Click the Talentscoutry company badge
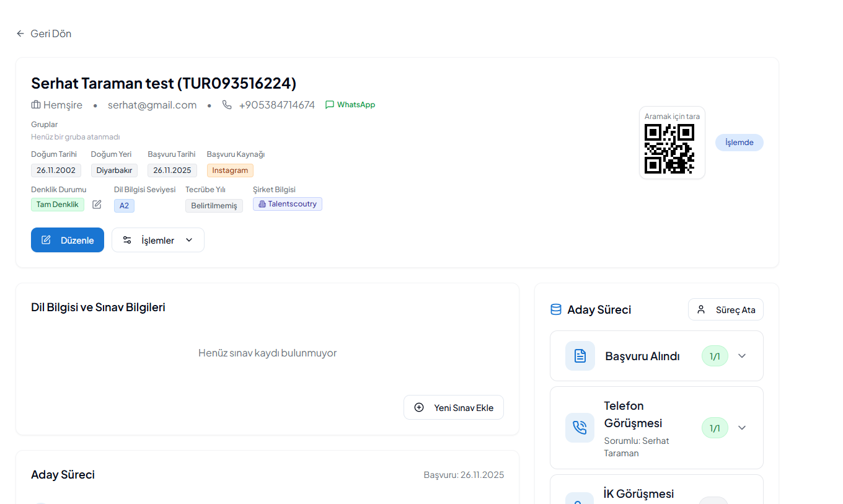The image size is (843, 504). pyautogui.click(x=288, y=204)
